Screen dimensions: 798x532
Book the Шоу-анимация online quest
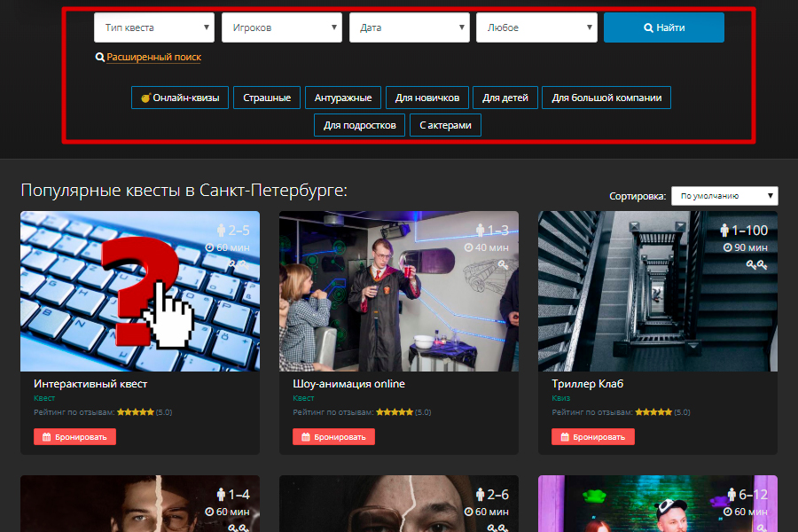pos(334,437)
